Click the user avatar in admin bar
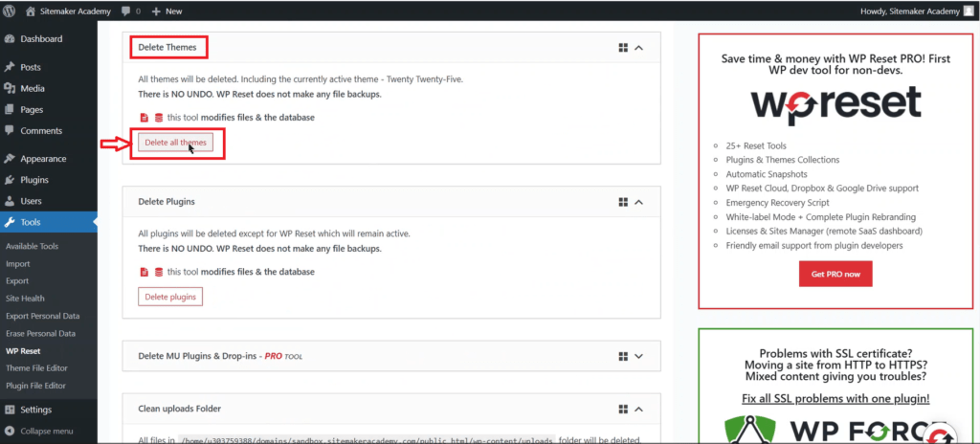Image resolution: width=980 pixels, height=444 pixels. (969, 11)
